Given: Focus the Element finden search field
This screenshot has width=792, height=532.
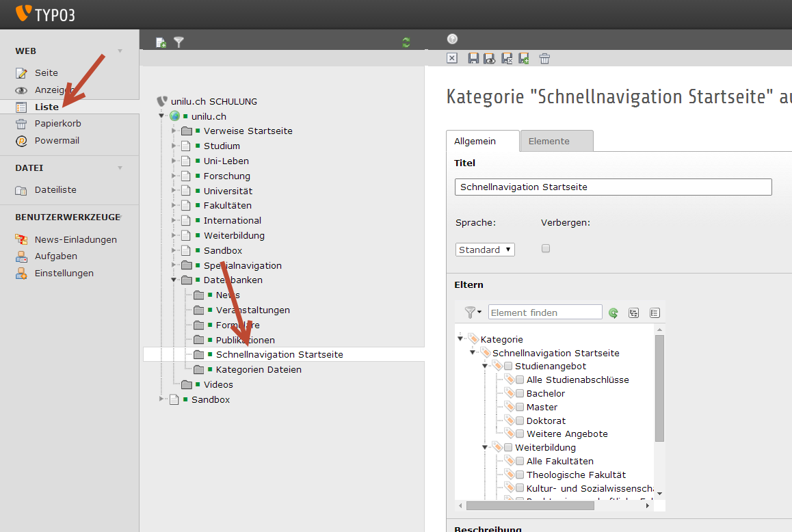Looking at the screenshot, I should pyautogui.click(x=545, y=312).
